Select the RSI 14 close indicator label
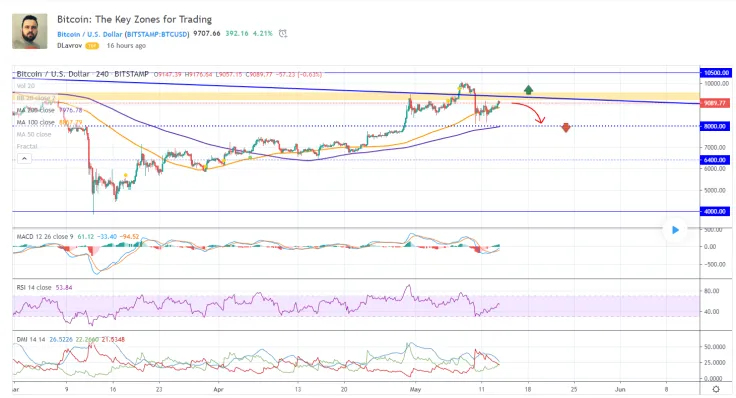This screenshot has height=398, width=736. click(x=34, y=287)
